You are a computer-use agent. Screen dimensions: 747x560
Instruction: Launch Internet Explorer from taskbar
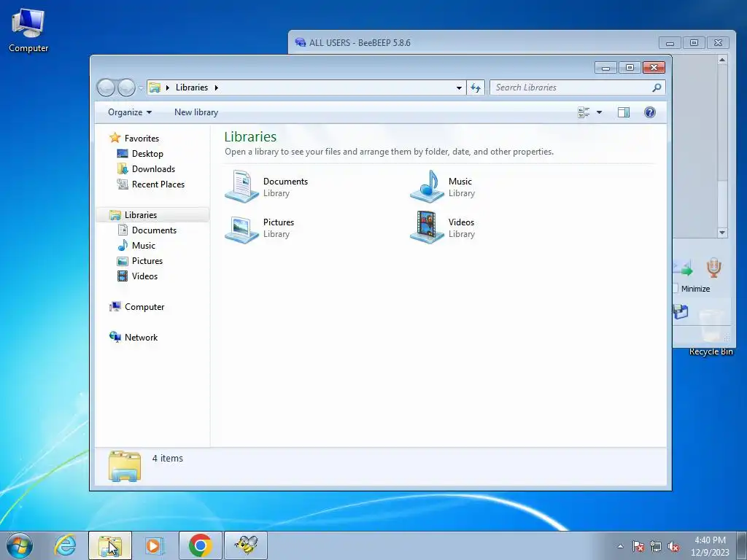65,545
